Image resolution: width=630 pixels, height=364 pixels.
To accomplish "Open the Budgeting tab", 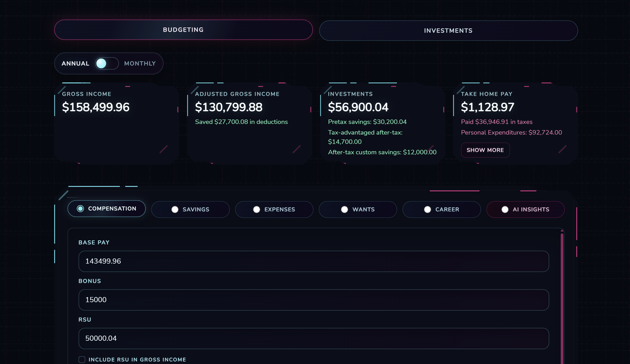I will coord(183,30).
